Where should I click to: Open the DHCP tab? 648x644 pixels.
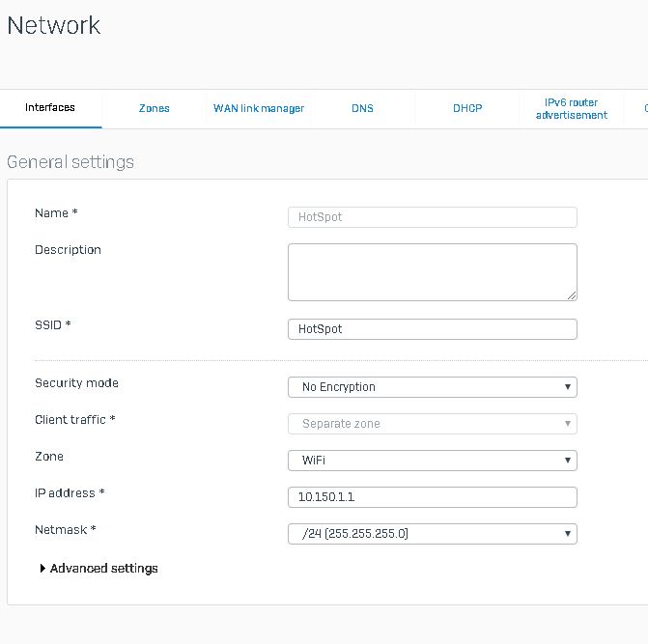[467, 108]
